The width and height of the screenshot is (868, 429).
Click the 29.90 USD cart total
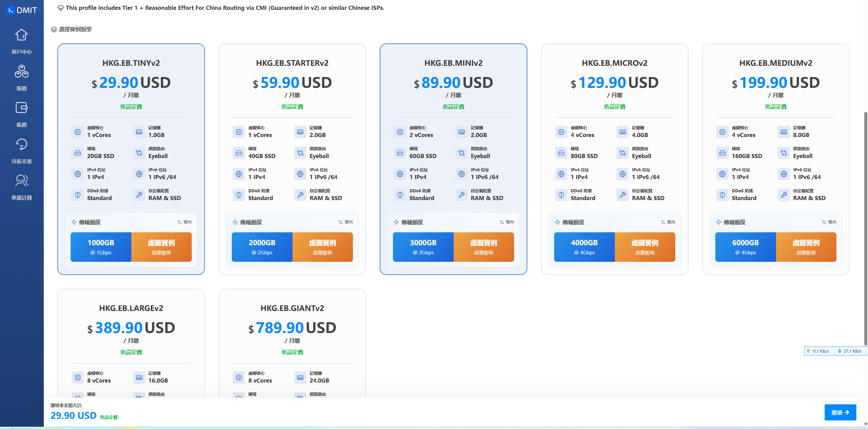[73, 416]
